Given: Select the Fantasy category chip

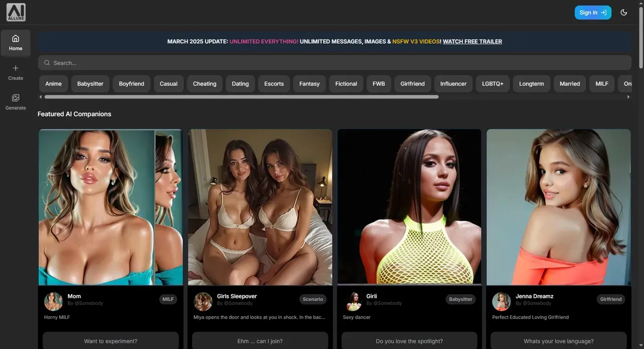Looking at the screenshot, I should point(309,84).
